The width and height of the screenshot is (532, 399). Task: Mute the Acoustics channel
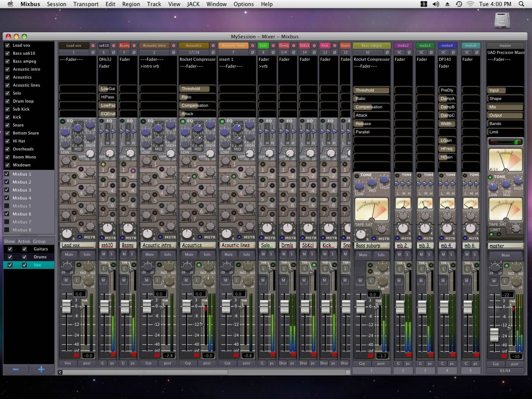(x=189, y=255)
